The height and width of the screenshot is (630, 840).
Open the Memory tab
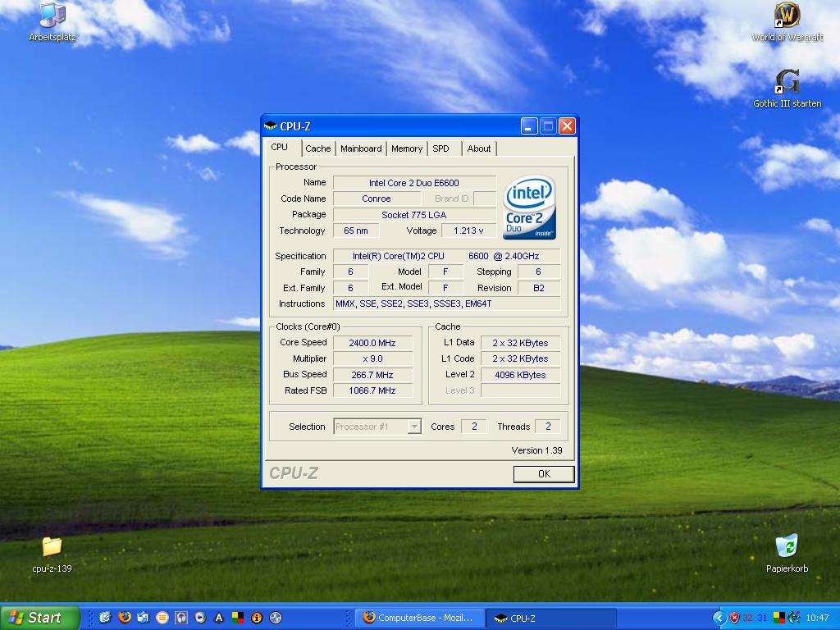pyautogui.click(x=407, y=148)
